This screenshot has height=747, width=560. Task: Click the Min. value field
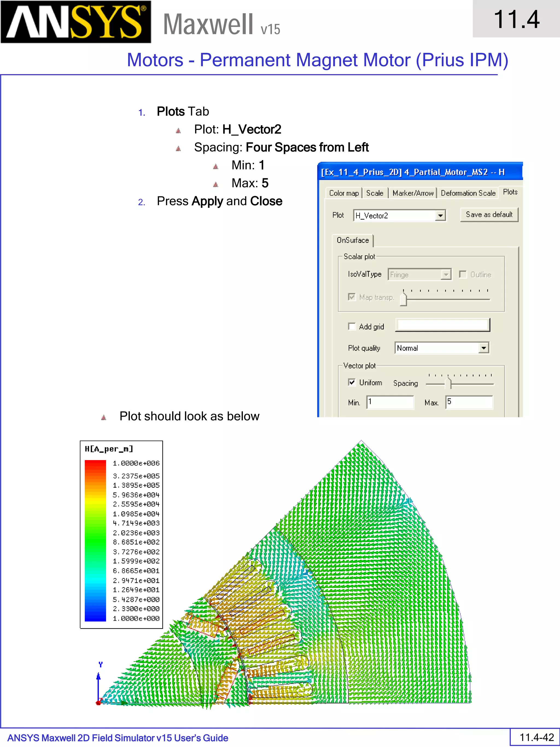point(390,402)
